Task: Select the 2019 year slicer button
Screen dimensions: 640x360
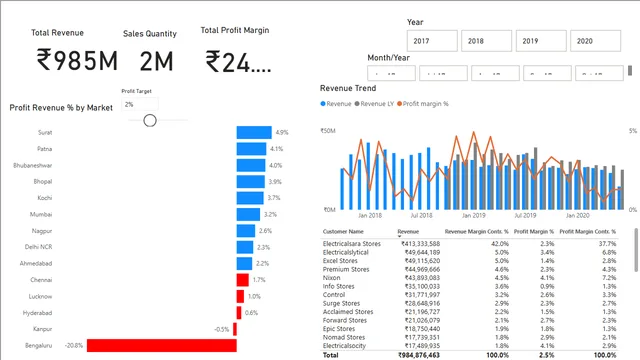Action: tap(541, 41)
